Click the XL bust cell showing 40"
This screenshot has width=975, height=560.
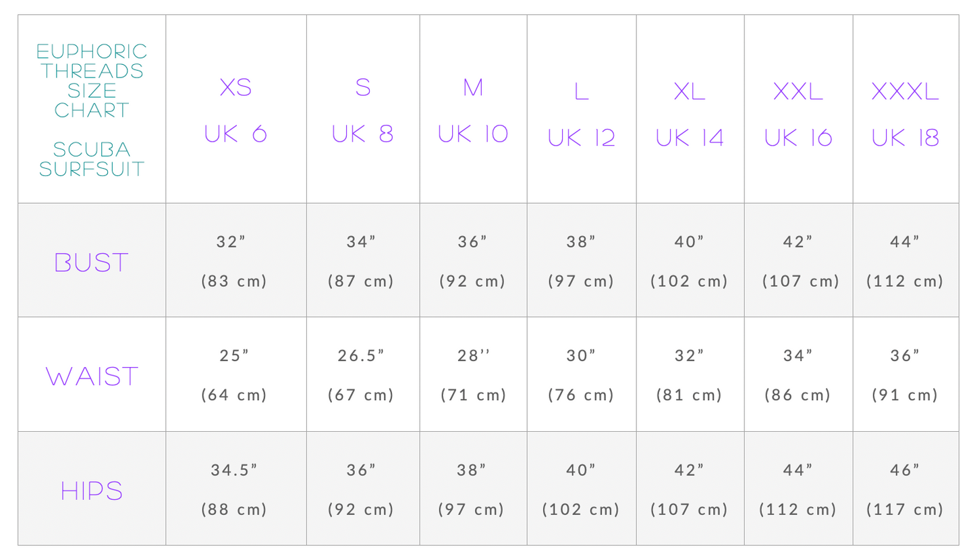tap(690, 261)
